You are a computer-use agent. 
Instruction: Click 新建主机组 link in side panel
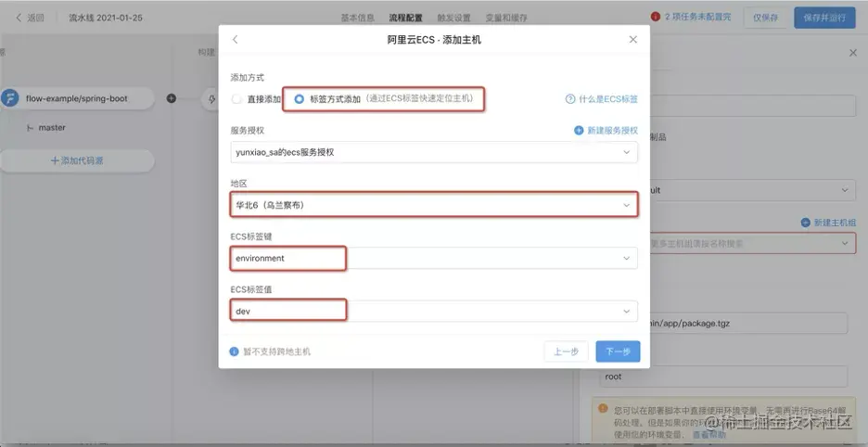(835, 223)
